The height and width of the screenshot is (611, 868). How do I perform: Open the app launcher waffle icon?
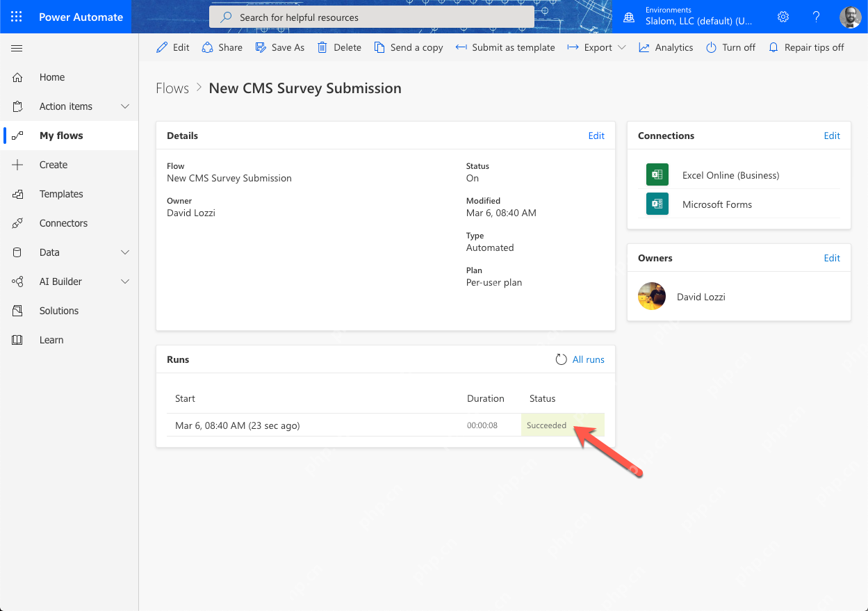click(x=17, y=17)
